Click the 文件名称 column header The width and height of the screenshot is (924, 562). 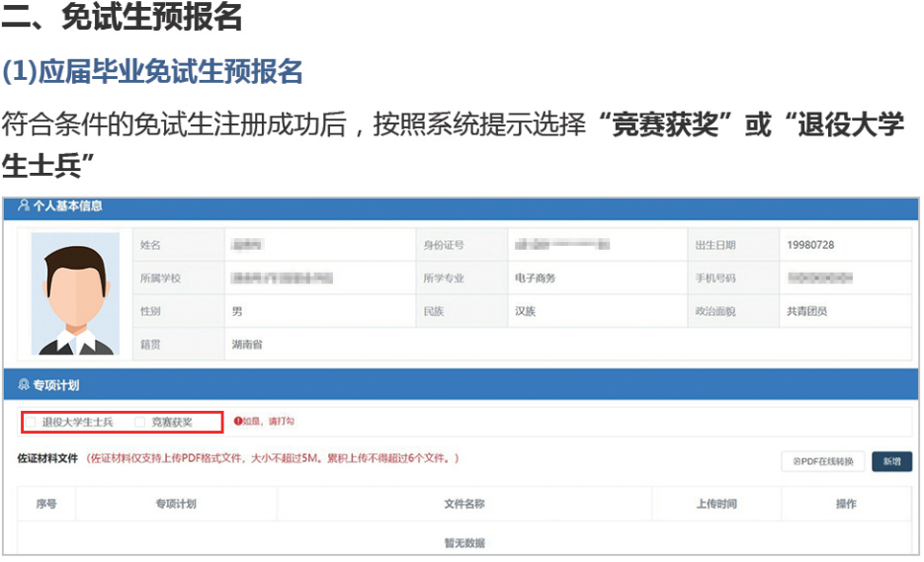[463, 504]
